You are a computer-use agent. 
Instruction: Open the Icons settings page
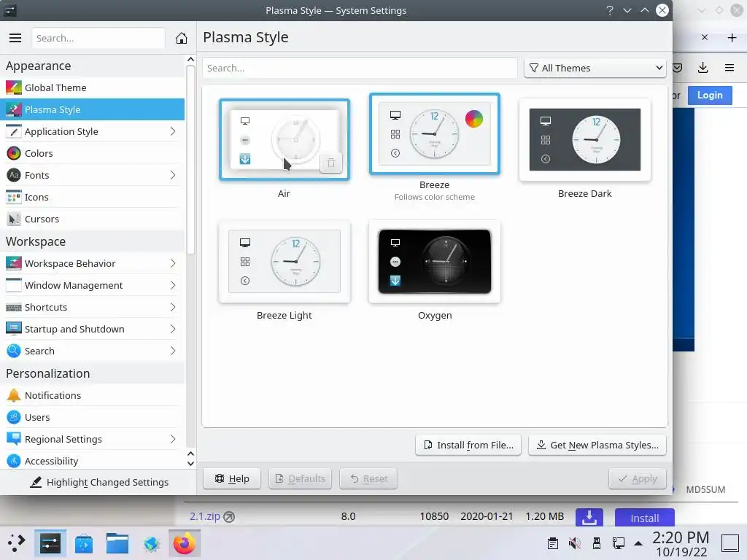[93, 197]
